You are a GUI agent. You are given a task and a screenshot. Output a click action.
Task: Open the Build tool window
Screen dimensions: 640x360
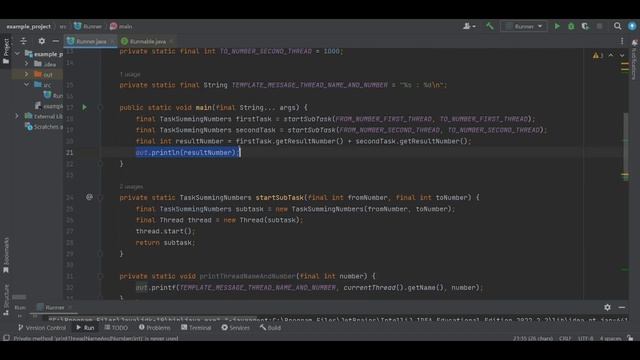coord(270,327)
